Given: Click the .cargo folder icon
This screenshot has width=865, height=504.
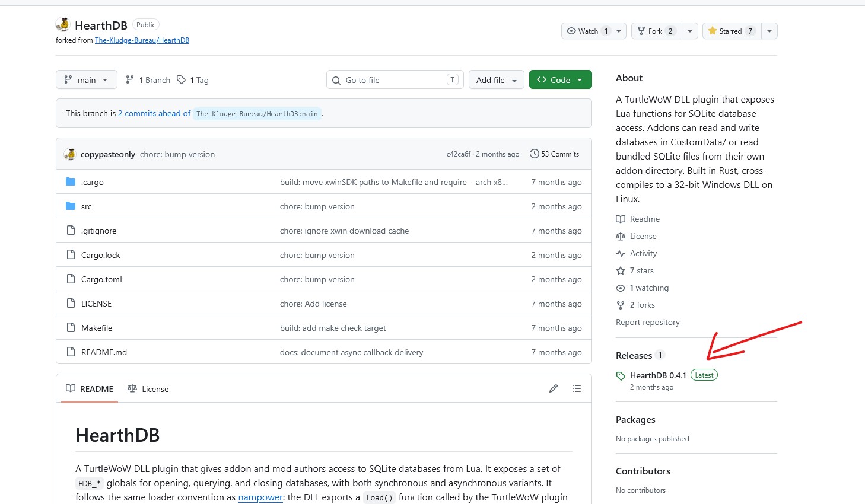Looking at the screenshot, I should 71,181.
